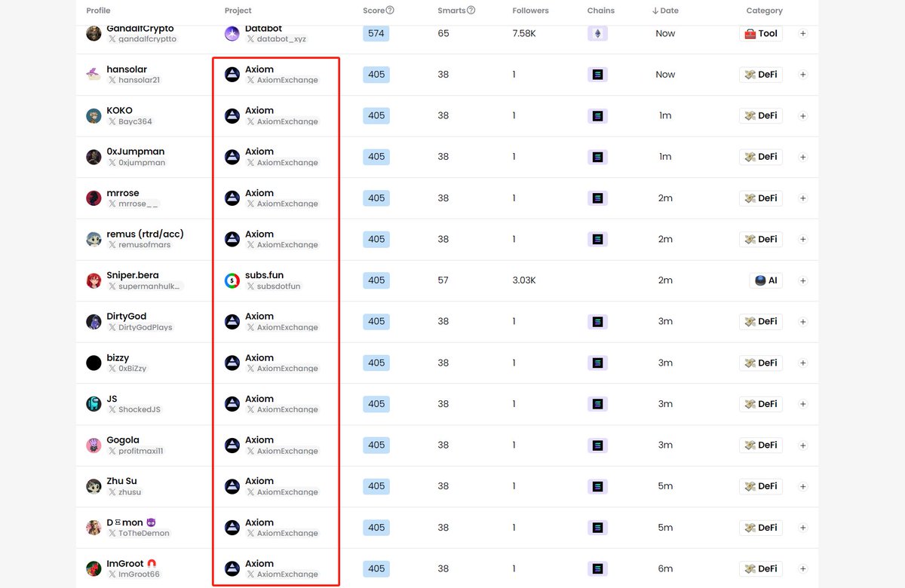The height and width of the screenshot is (588, 905).
Task: Click the 405 score in Sniper.bera's row
Action: [376, 280]
